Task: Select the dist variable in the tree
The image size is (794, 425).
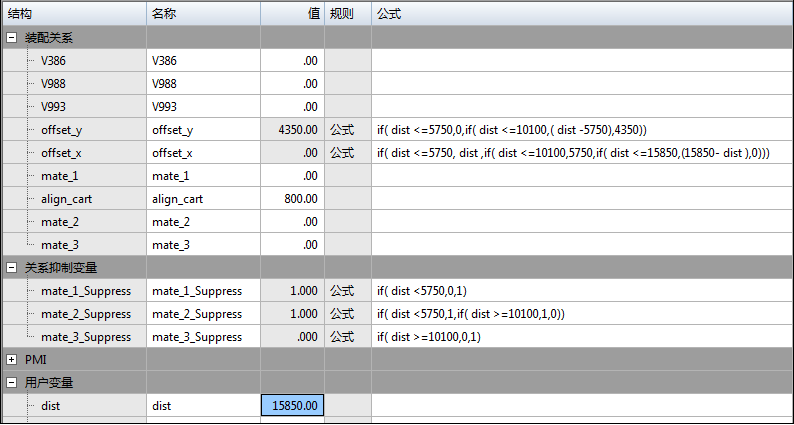Action: [x=50, y=406]
